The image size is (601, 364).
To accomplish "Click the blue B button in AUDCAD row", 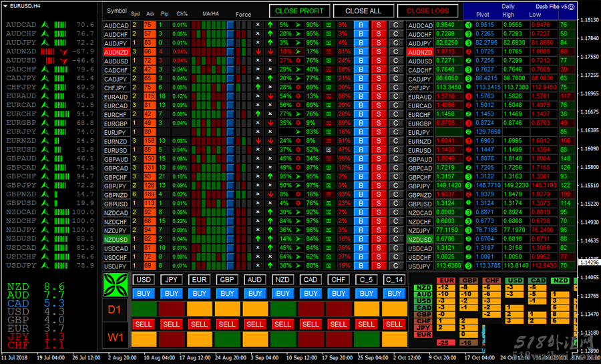I will [361, 25].
